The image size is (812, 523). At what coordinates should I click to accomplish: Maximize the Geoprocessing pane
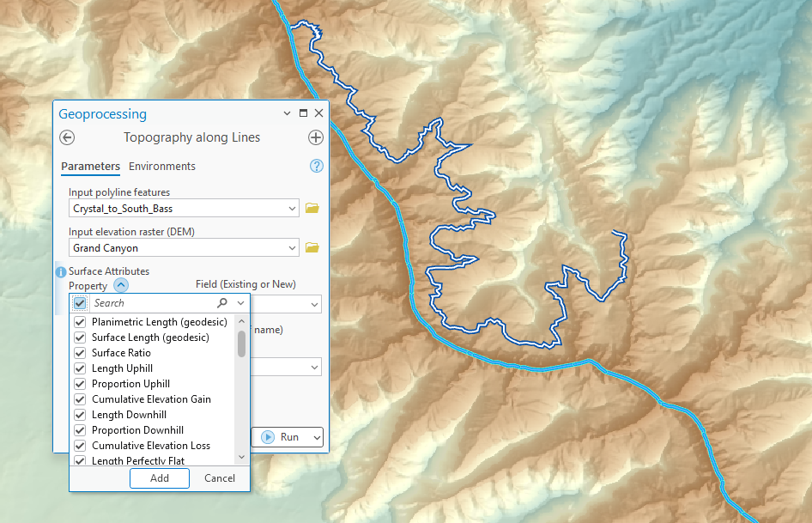point(304,113)
